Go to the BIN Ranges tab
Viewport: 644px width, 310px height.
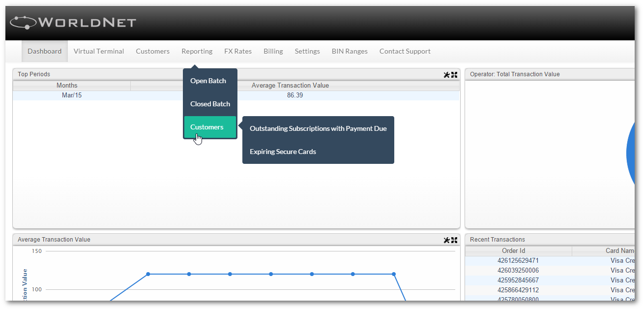(x=350, y=51)
